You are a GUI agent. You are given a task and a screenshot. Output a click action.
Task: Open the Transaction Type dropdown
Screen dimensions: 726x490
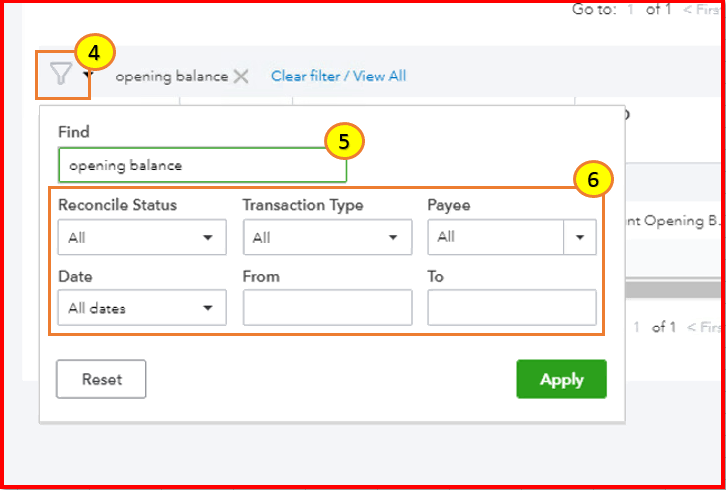[x=327, y=238]
